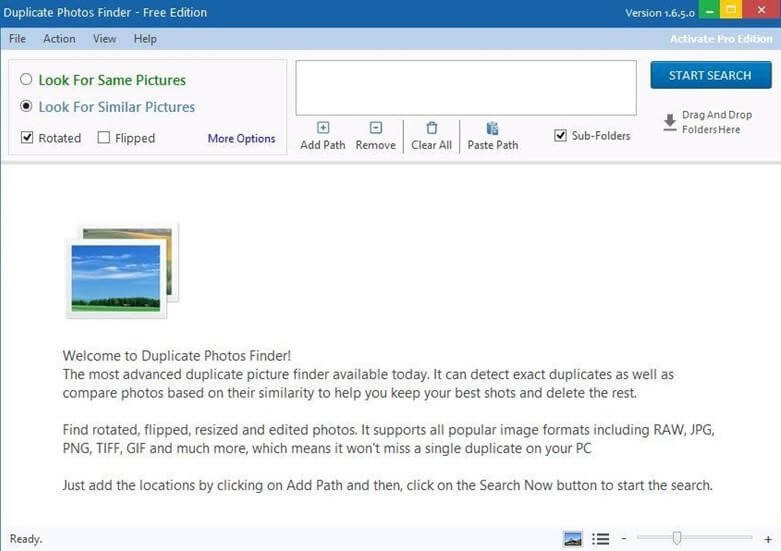The height and width of the screenshot is (551, 781).
Task: Click the Paste Path clipboard icon
Action: pyautogui.click(x=492, y=128)
